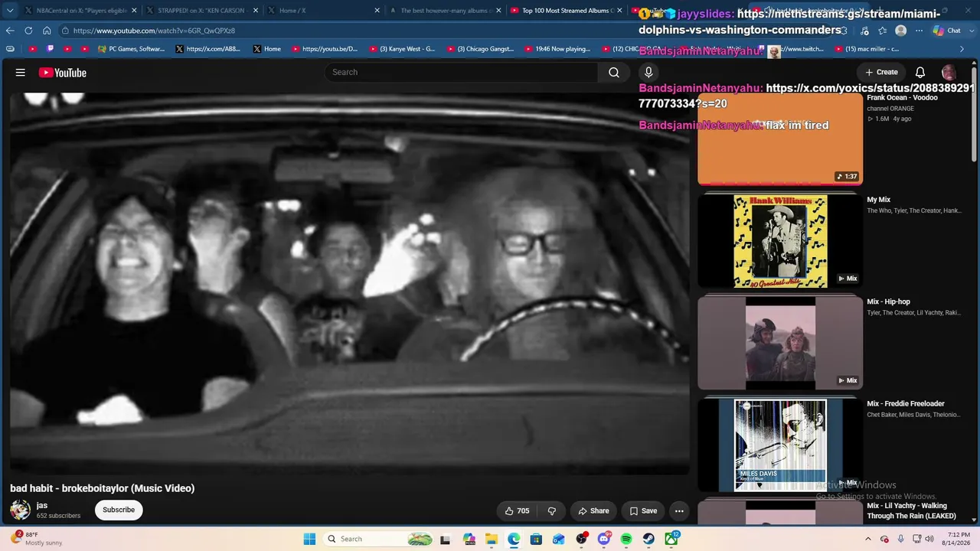This screenshot has height=551, width=980.
Task: Open the Windows Start menu
Action: click(x=309, y=539)
